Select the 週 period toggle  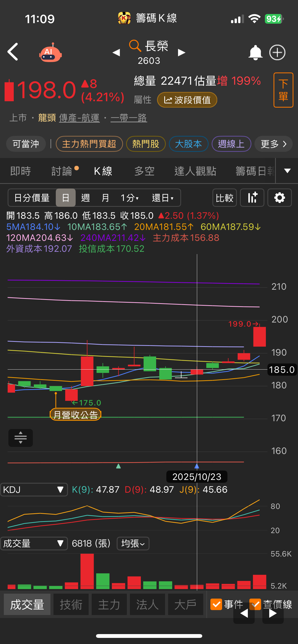coord(86,198)
